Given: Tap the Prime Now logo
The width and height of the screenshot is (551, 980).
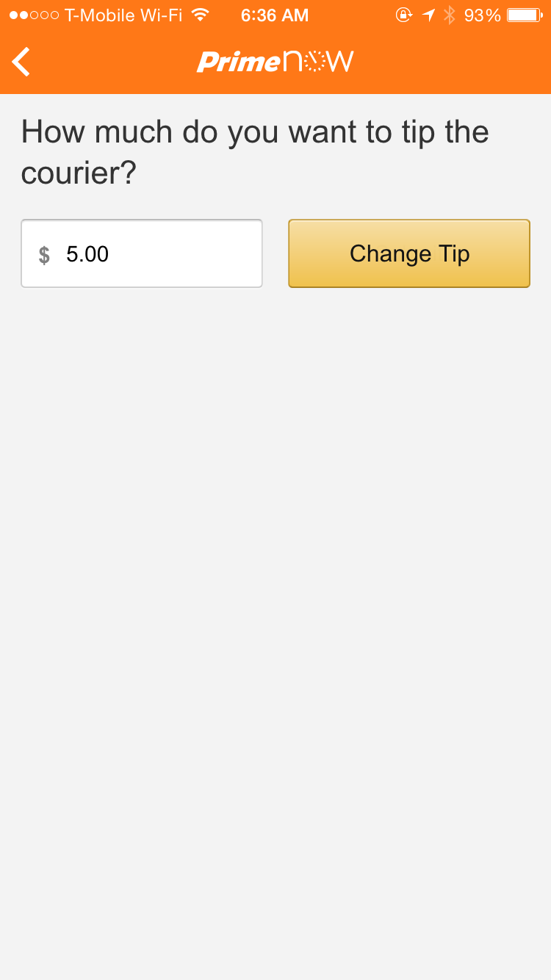Looking at the screenshot, I should point(275,62).
